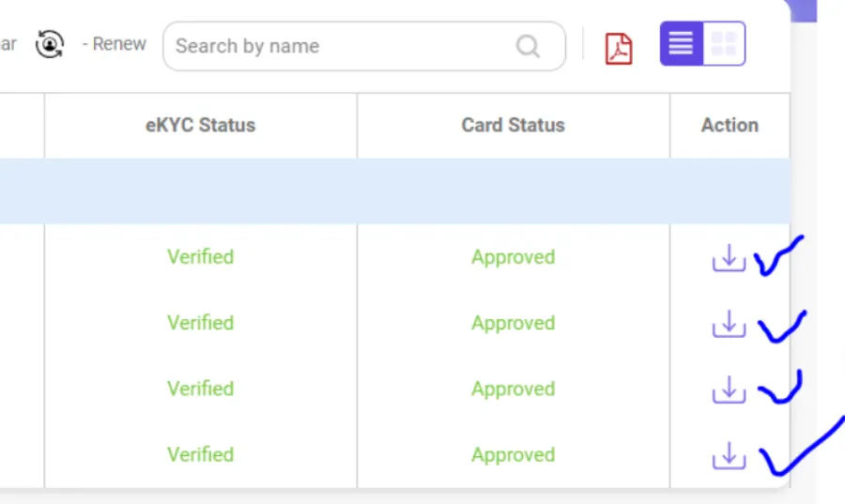Click Approved in the last row

(513, 455)
